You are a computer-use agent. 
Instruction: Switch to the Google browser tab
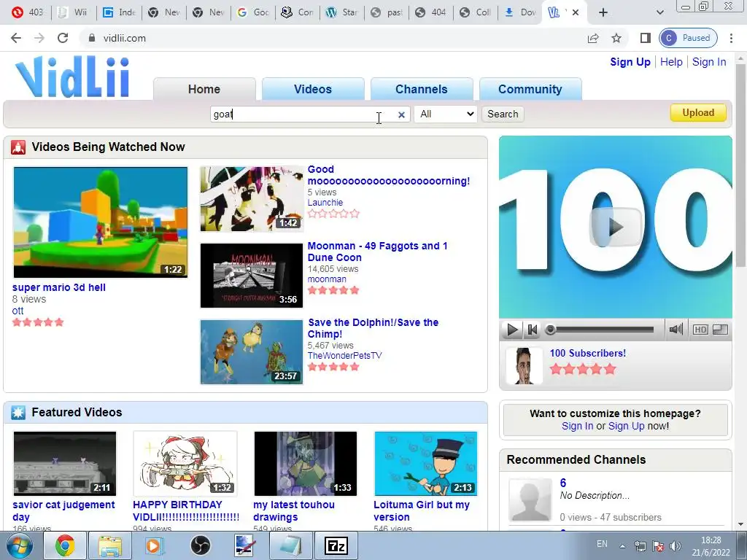253,12
